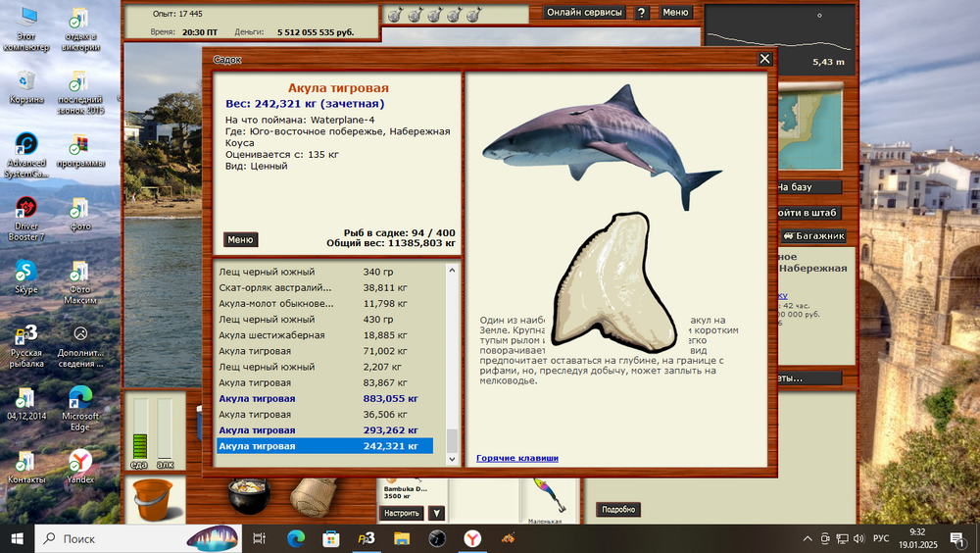Open the Меню button in the top bar
This screenshot has width=980, height=553.
click(x=675, y=13)
